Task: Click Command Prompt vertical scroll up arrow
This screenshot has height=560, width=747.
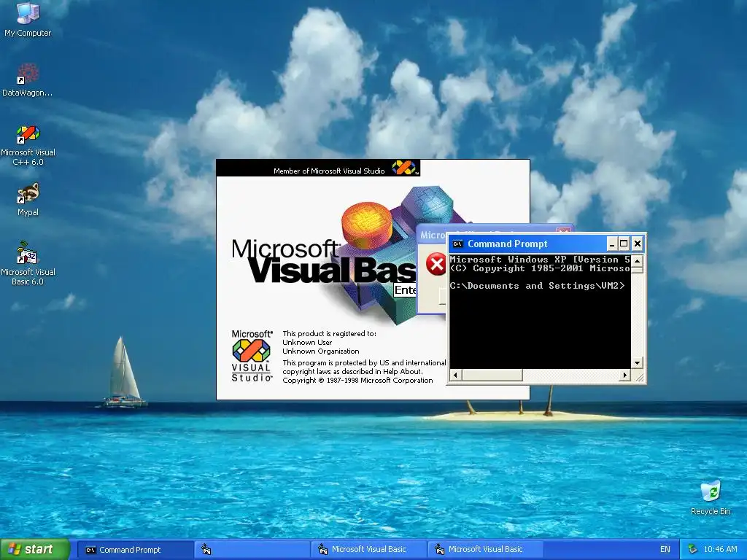Action: click(x=637, y=260)
